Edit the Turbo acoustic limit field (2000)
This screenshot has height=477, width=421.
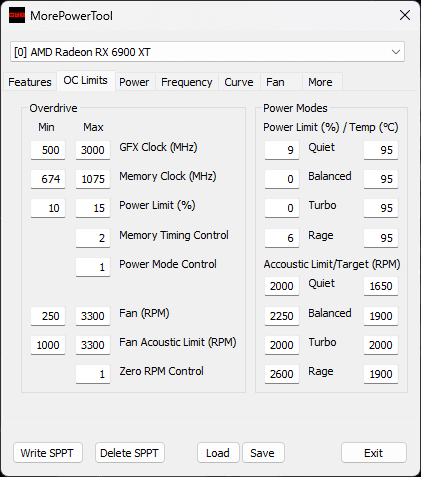282,345
